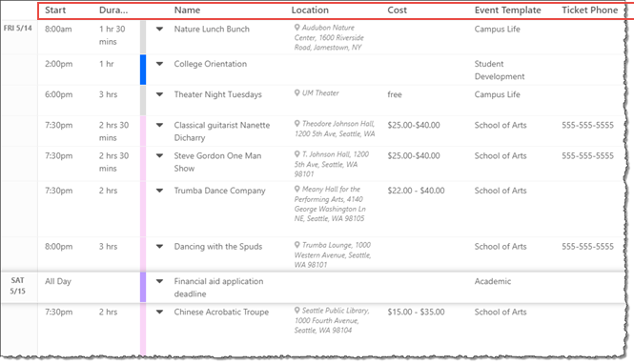Expand the Classical guitarist Nanette Dicharry arrow
The height and width of the screenshot is (364, 634).
[x=160, y=125]
